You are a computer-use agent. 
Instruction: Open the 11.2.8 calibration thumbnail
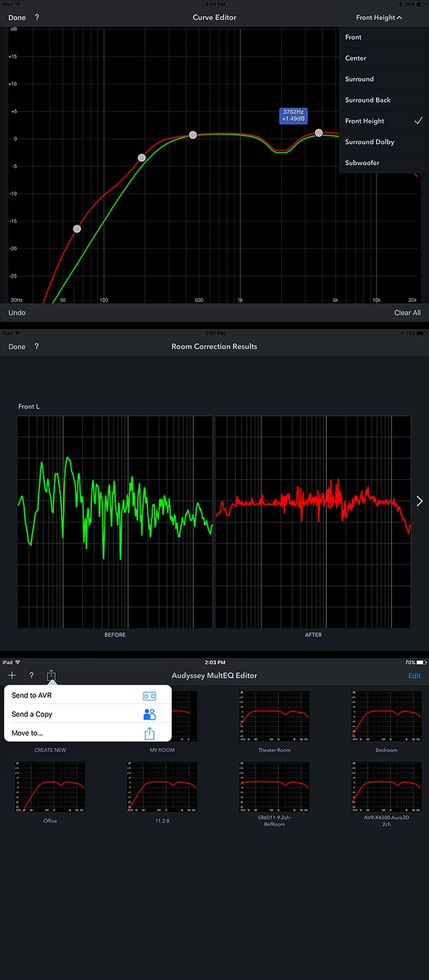(x=162, y=787)
